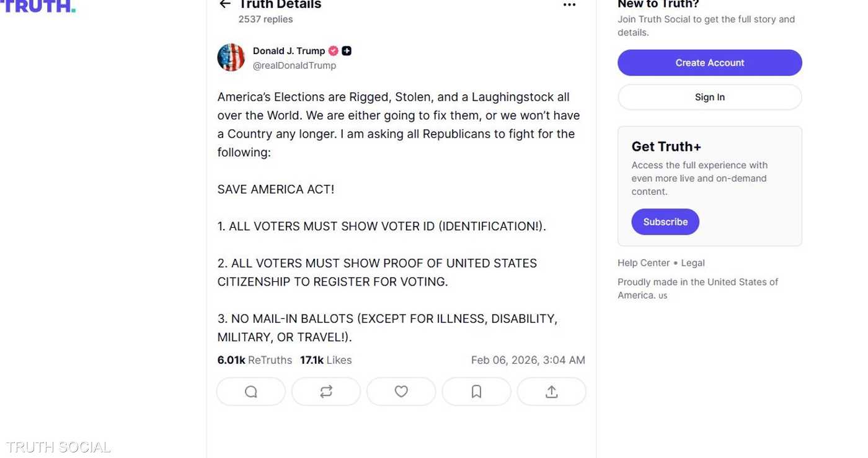
Task: Open the Legal link
Action: click(693, 263)
